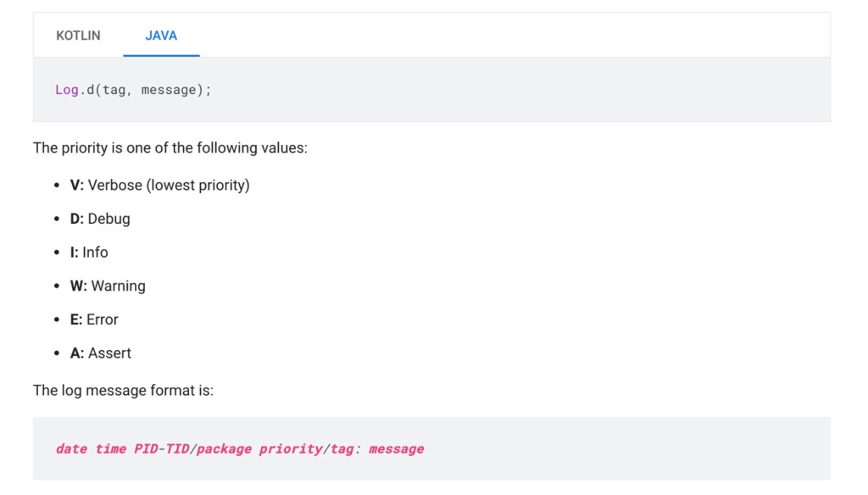Click 'message' argument in Log.d call
Image resolution: width=868 pixels, height=495 pixels.
(169, 90)
